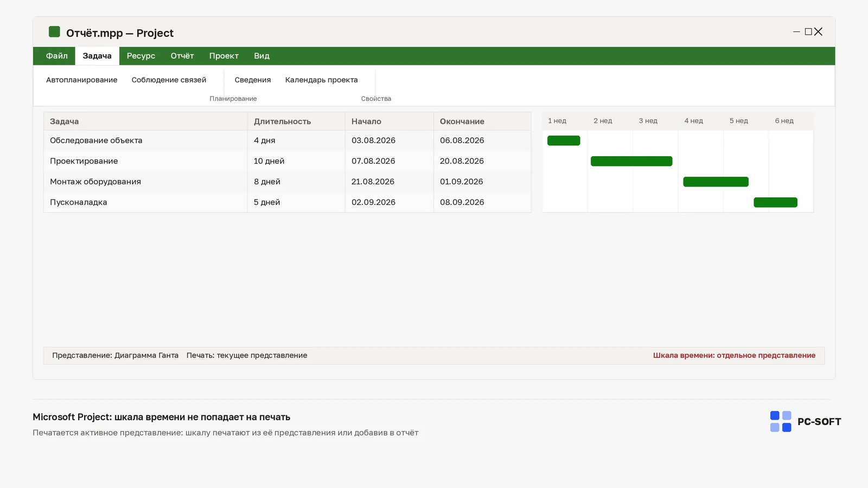Click the Соблюдение связей button
This screenshot has width=868, height=488.
(169, 80)
